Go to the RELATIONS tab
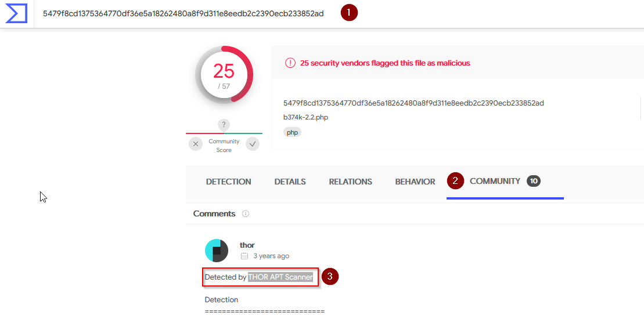This screenshot has height=315, width=644. (x=350, y=182)
